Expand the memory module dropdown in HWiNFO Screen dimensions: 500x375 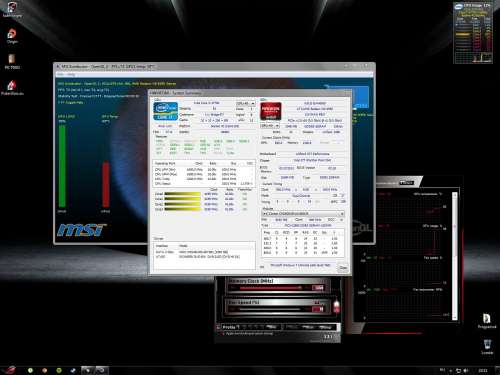[303, 213]
